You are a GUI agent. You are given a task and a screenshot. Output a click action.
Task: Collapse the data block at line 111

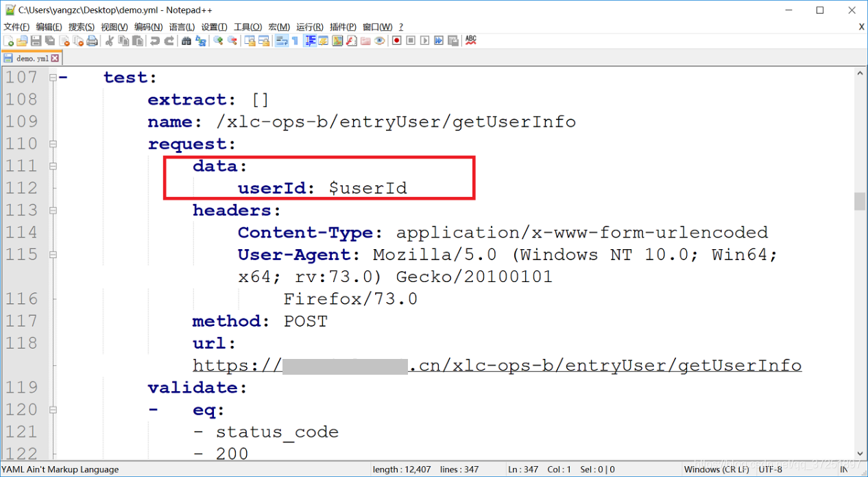[53, 166]
